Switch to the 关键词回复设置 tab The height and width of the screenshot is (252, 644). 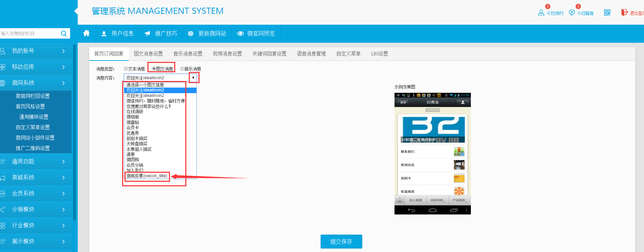(269, 54)
